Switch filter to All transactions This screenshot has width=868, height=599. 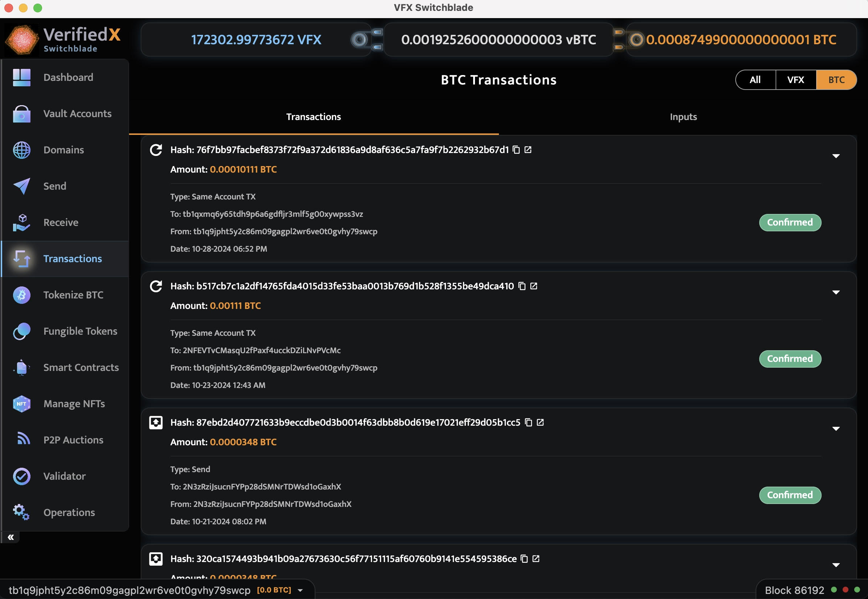[755, 79]
